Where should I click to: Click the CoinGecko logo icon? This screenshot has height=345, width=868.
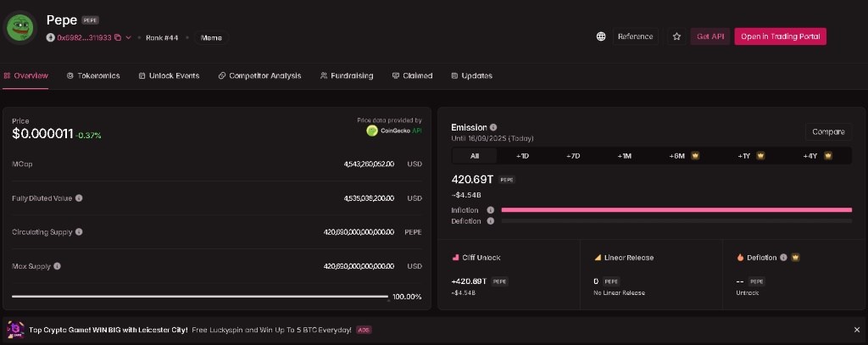(x=372, y=131)
